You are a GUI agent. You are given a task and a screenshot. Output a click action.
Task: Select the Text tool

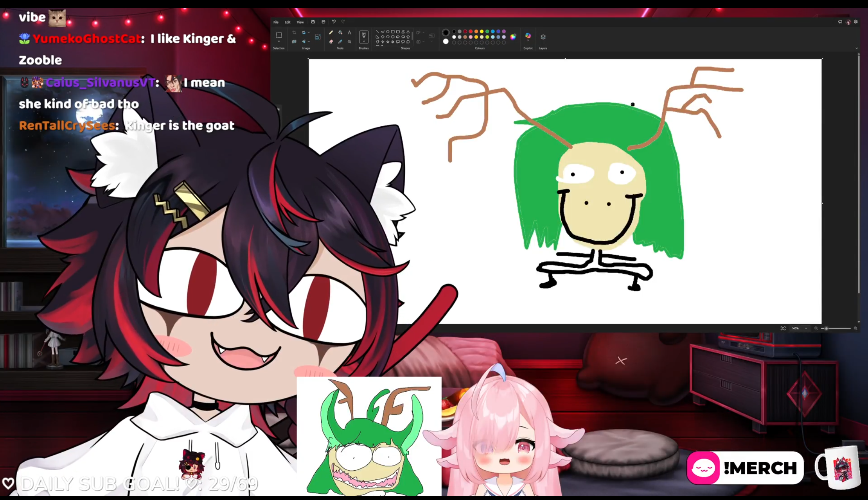click(349, 32)
